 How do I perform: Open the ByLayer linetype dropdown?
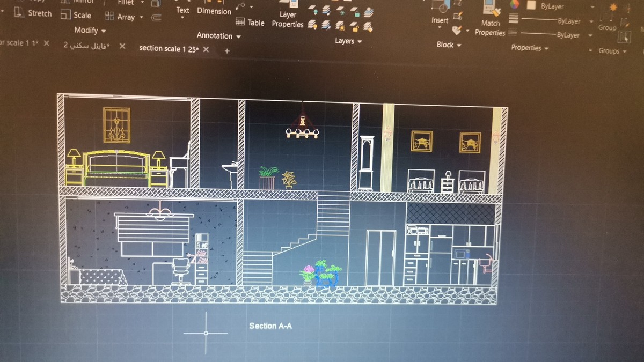click(x=590, y=36)
